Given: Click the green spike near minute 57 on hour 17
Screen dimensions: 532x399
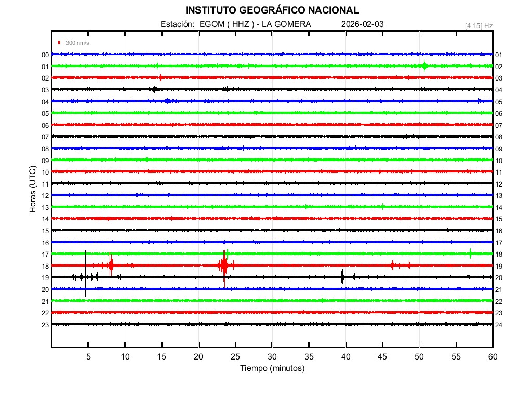Looking at the screenshot, I should tap(470, 254).
